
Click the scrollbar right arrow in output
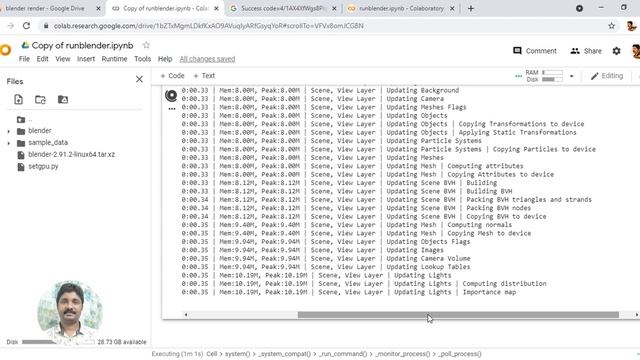point(636,315)
